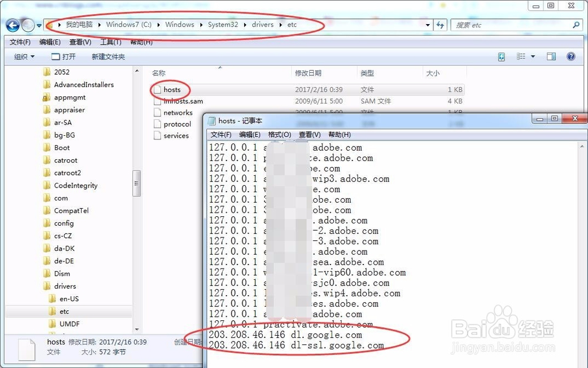Sort by 大小 column header
This screenshot has width=588, height=368.
433,73
